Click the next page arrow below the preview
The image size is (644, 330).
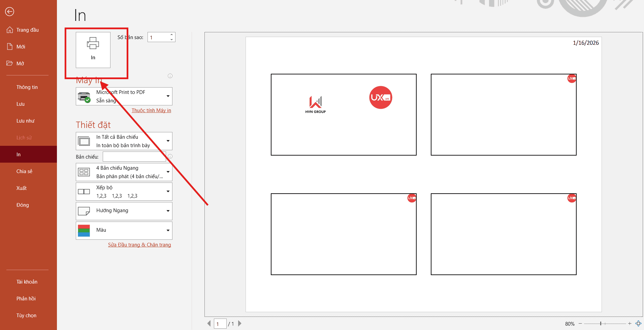pyautogui.click(x=239, y=323)
